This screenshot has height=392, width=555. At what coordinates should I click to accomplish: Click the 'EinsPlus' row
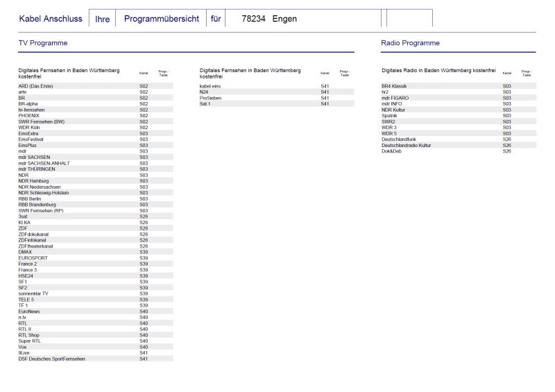pos(96,145)
